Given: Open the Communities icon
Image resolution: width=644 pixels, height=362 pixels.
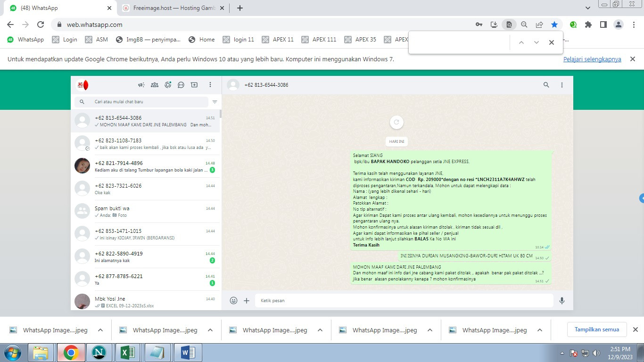Looking at the screenshot, I should 154,85.
